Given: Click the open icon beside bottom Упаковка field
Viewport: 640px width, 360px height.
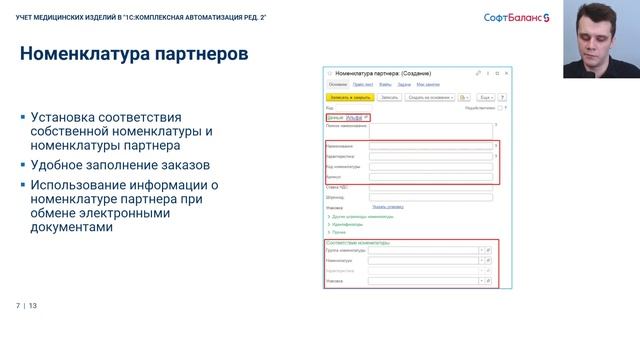Looking at the screenshot, I should coord(488,281).
